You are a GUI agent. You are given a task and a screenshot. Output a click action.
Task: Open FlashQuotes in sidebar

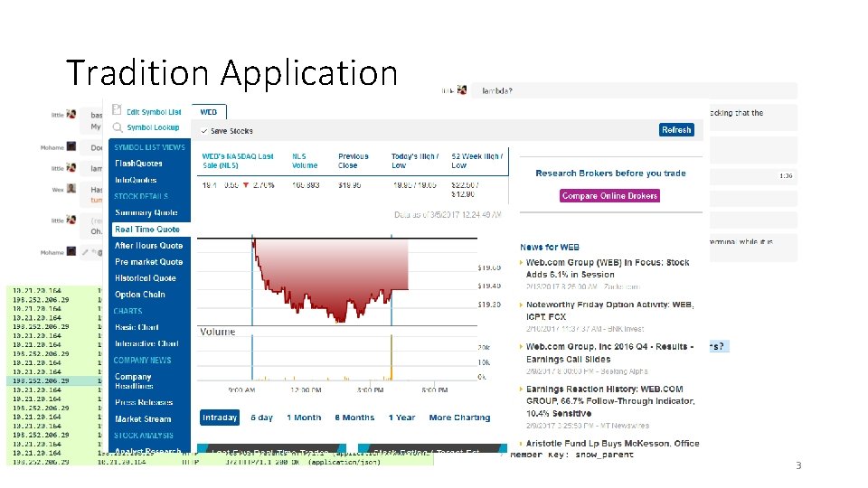tap(138, 164)
